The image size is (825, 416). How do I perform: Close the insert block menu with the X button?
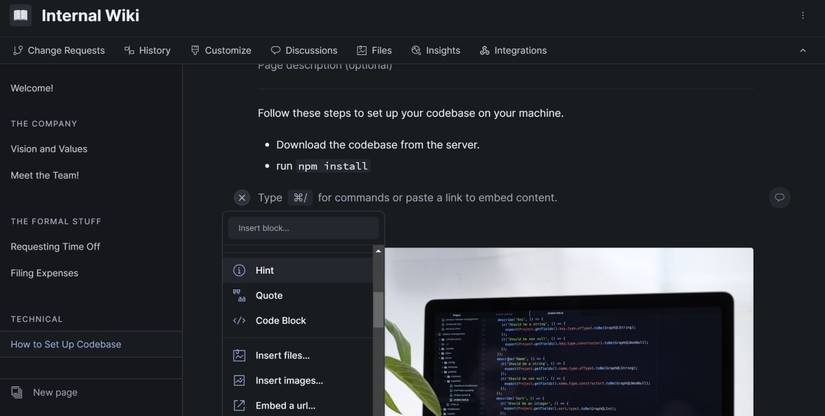[x=242, y=198]
